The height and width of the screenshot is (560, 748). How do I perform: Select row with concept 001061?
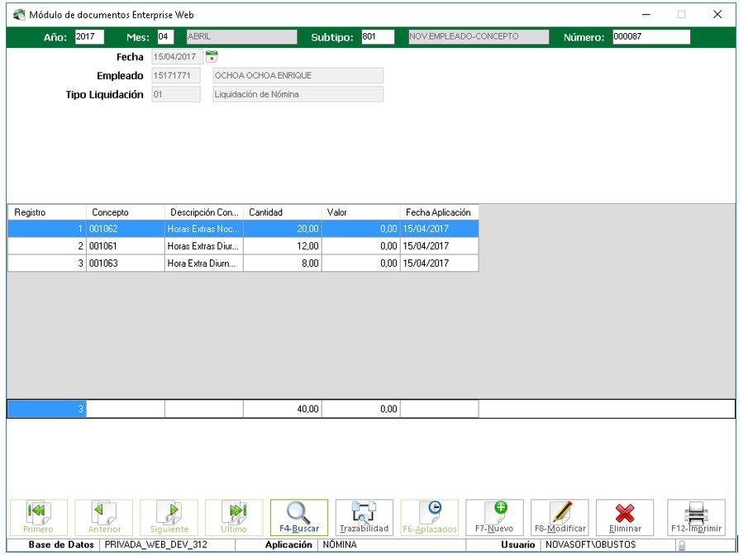tap(124, 246)
